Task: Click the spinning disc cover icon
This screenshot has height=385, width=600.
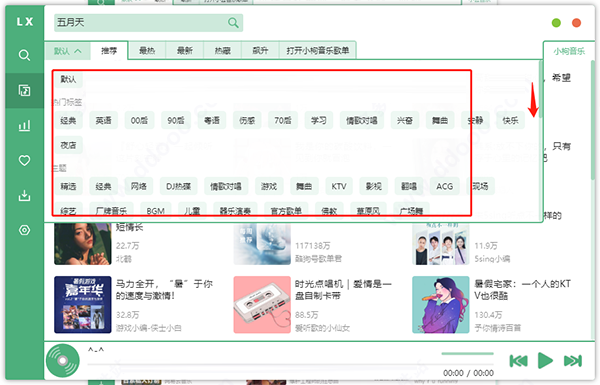Action: [x=63, y=361]
